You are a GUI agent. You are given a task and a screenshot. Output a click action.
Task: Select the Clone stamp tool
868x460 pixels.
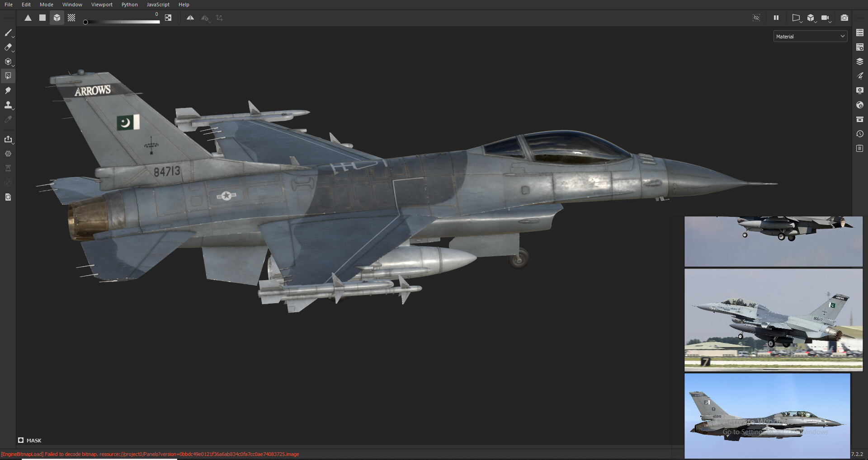coord(8,105)
